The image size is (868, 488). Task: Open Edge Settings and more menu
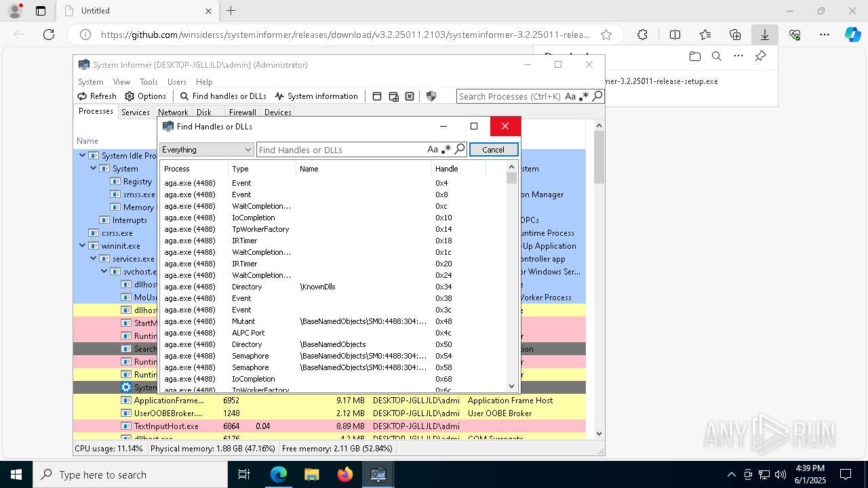click(825, 35)
